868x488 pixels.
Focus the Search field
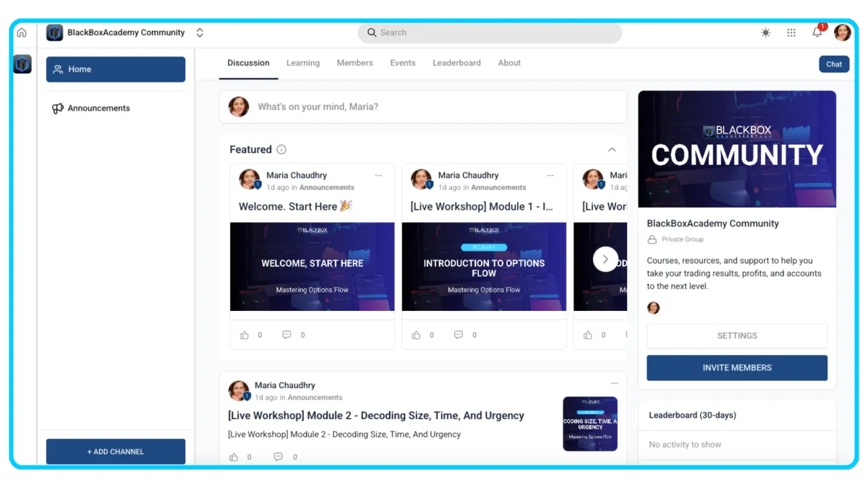490,33
